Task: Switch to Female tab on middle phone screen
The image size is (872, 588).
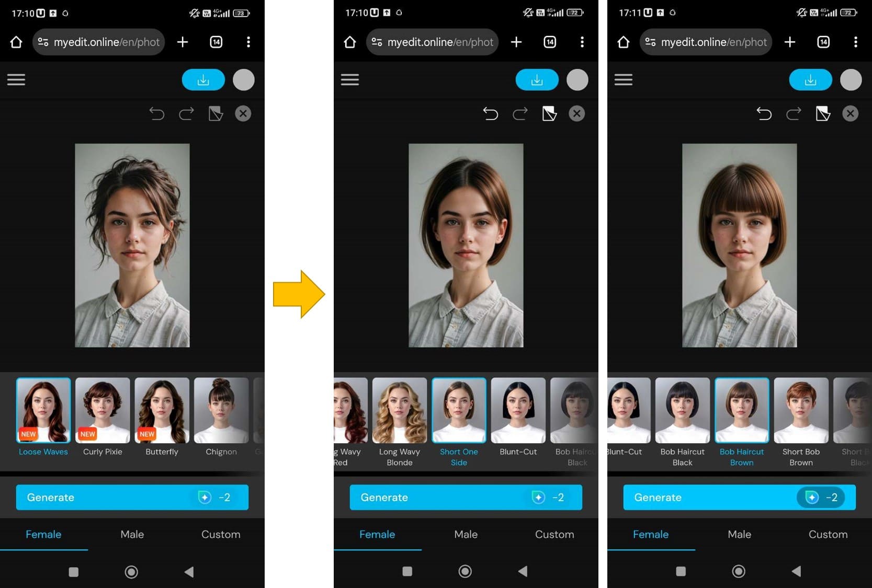Action: click(377, 534)
